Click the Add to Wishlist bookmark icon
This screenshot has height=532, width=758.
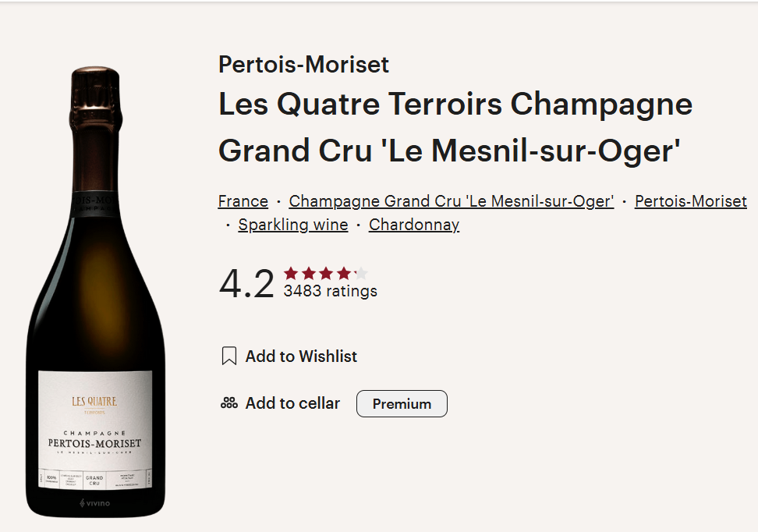point(228,356)
